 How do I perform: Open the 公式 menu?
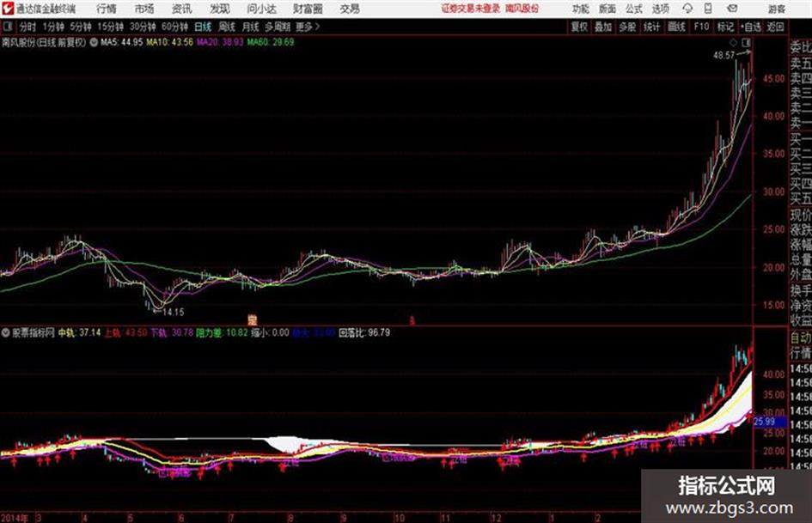click(634, 9)
